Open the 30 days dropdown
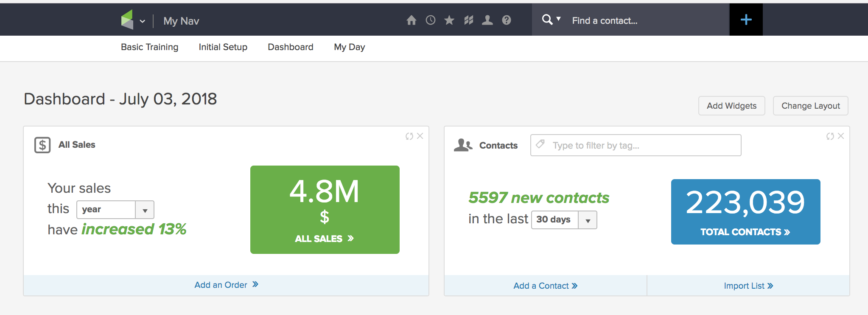This screenshot has height=315, width=868. (x=564, y=220)
